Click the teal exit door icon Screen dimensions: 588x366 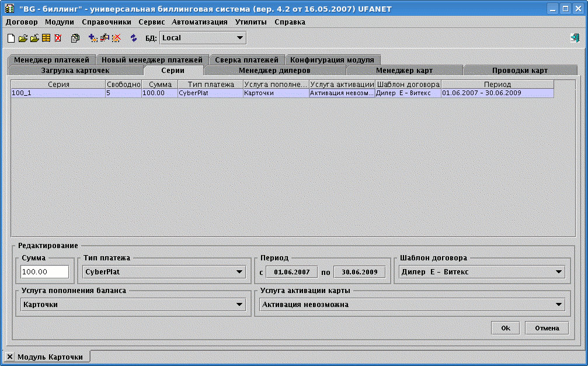[x=575, y=38]
